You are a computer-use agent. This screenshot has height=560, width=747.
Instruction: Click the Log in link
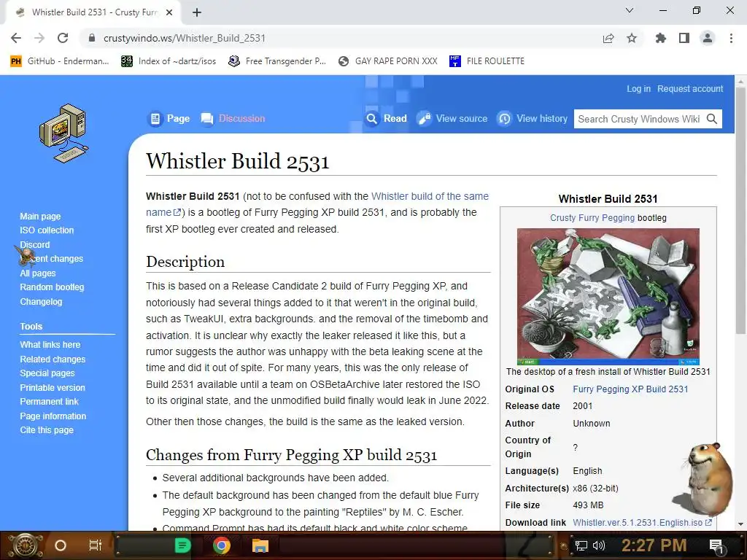[638, 88]
